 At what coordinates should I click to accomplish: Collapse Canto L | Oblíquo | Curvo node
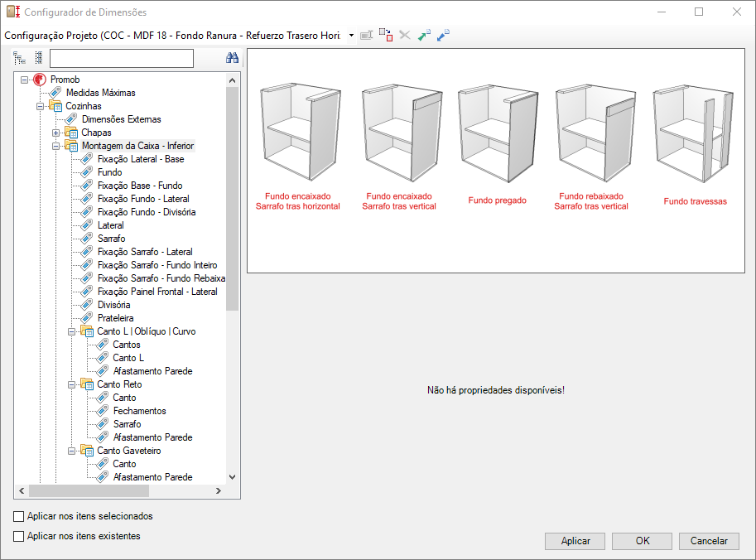click(71, 332)
